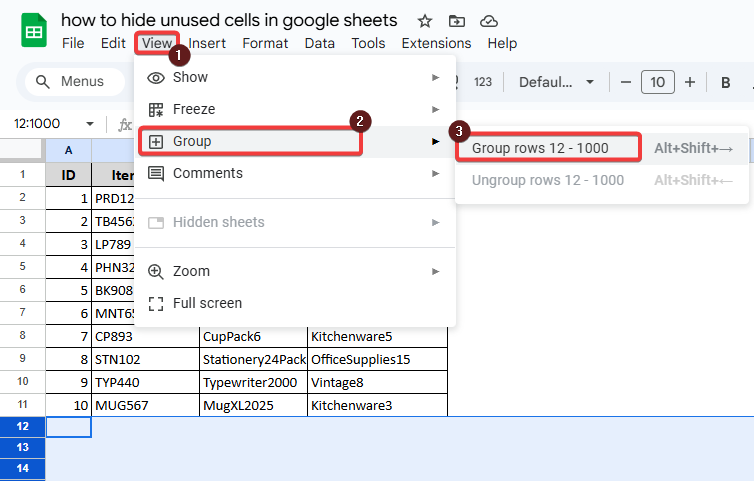754x481 pixels.
Task: Click the Bold formatting button
Action: 724,82
